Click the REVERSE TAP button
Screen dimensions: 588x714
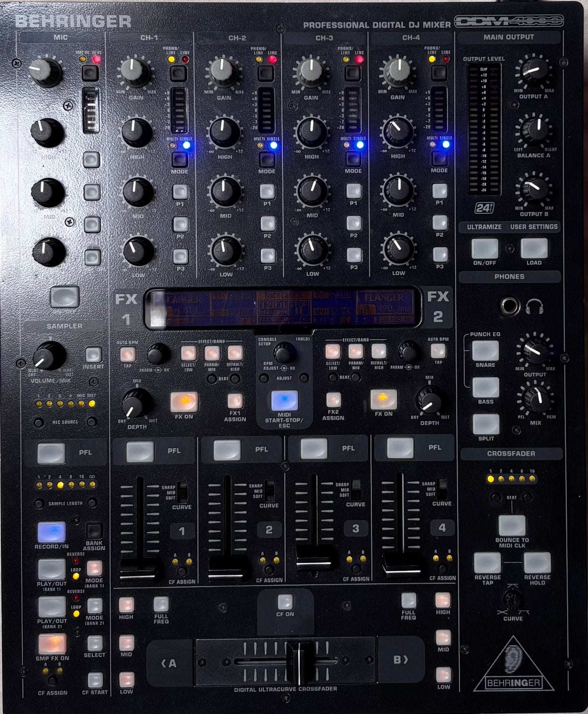coord(487,563)
